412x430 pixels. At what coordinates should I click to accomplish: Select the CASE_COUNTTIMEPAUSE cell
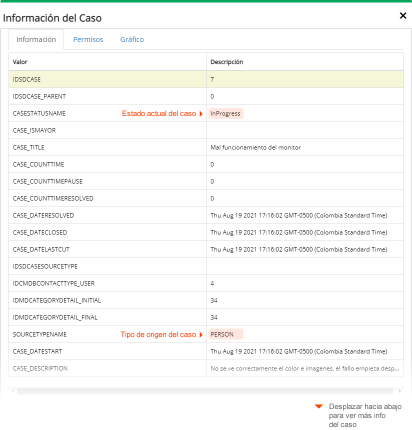(x=107, y=181)
